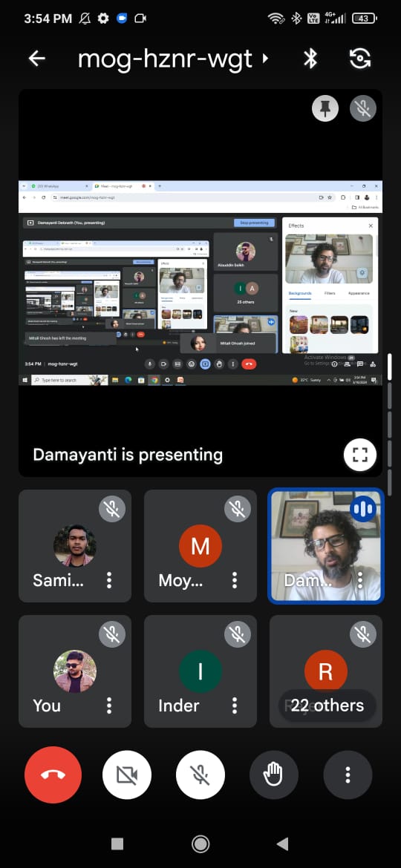Open more options in bottom call bar
Image resolution: width=401 pixels, height=868 pixels.
pyautogui.click(x=348, y=775)
